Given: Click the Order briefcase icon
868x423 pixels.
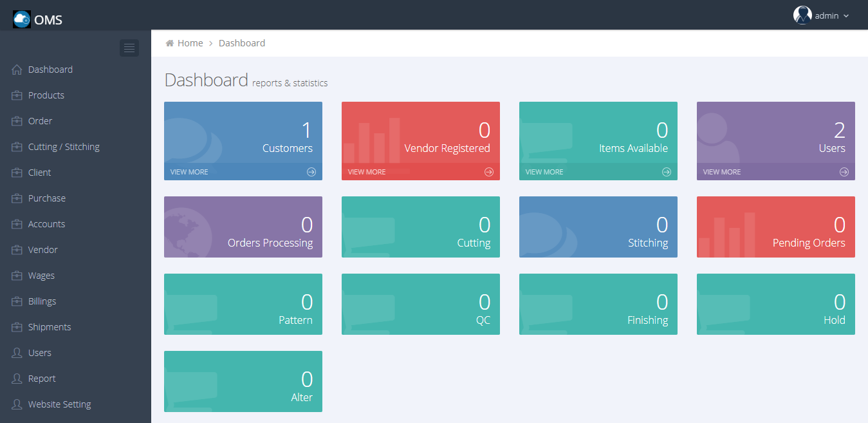Looking at the screenshot, I should click(17, 121).
